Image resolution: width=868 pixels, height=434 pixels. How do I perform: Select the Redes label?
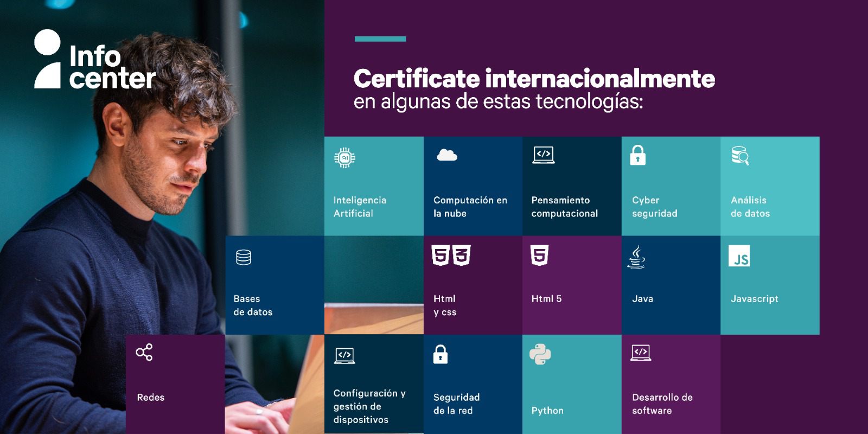150,398
